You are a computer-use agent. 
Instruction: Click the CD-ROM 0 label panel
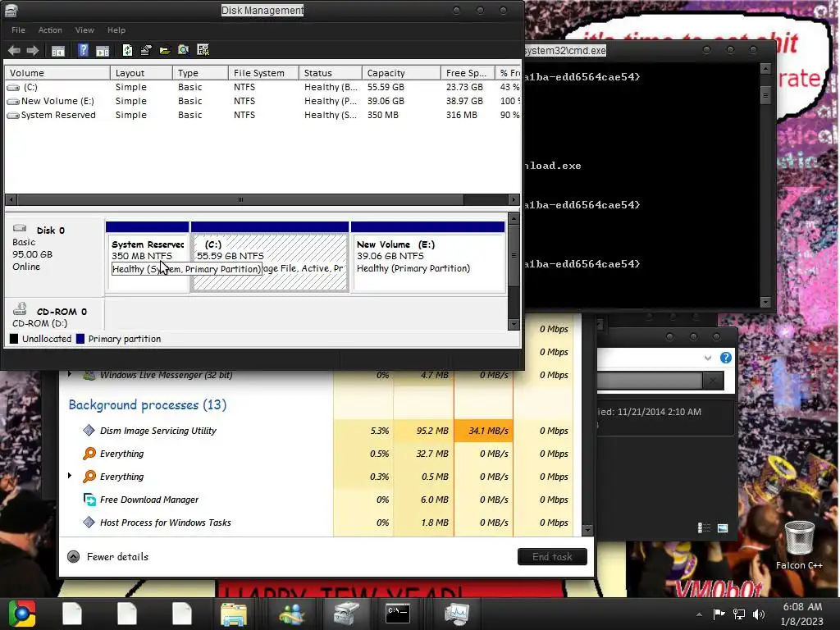(54, 316)
